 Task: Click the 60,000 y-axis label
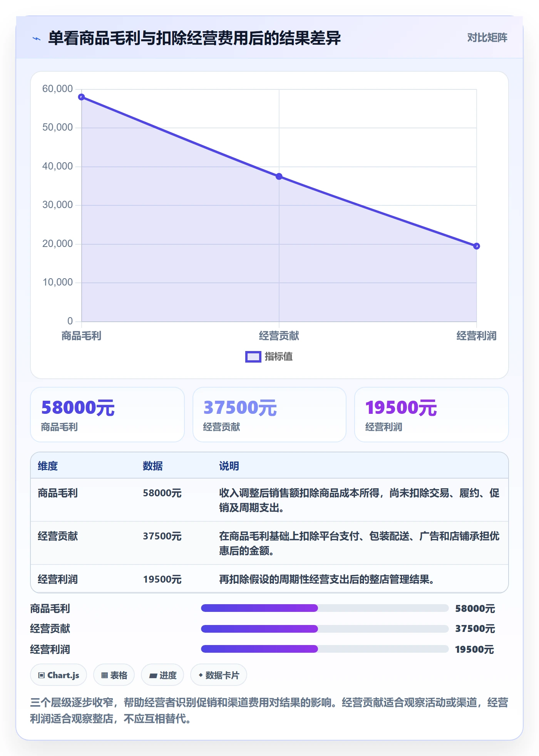click(x=57, y=89)
